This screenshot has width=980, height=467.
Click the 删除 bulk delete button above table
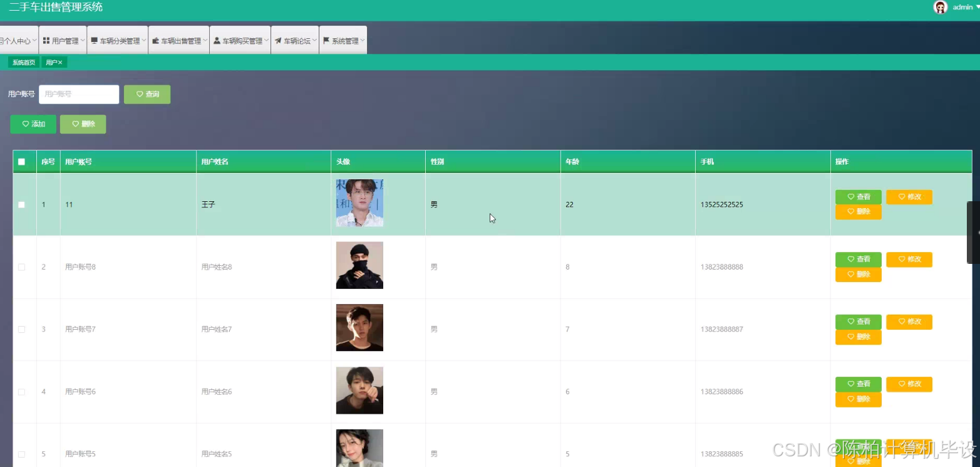(83, 124)
